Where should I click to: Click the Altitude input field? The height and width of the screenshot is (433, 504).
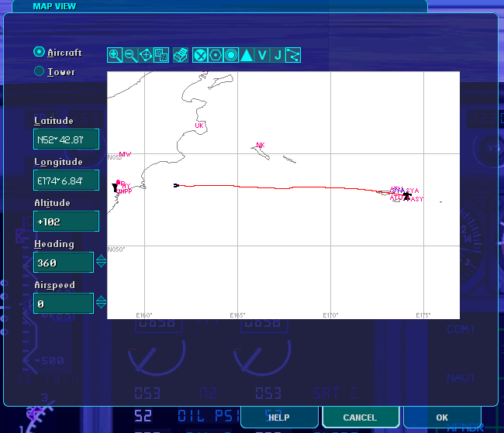pos(66,222)
